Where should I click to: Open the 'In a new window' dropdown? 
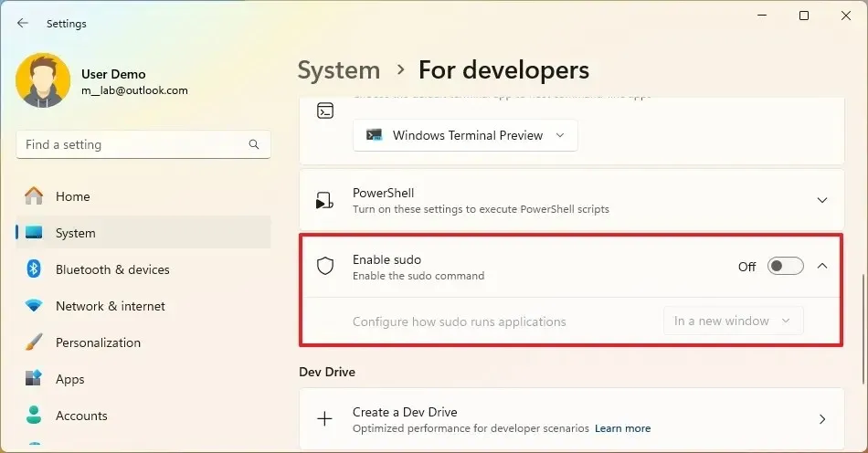click(x=733, y=321)
